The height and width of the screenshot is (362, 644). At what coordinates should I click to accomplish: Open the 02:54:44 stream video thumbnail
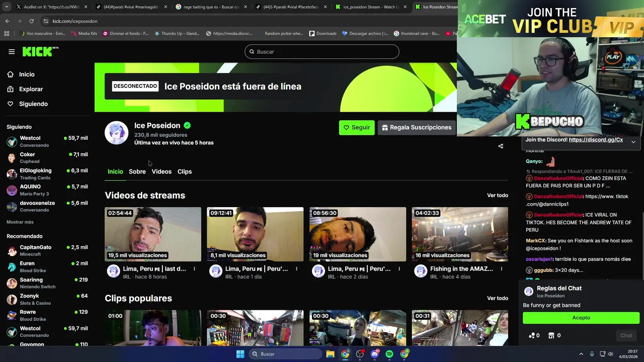153,234
